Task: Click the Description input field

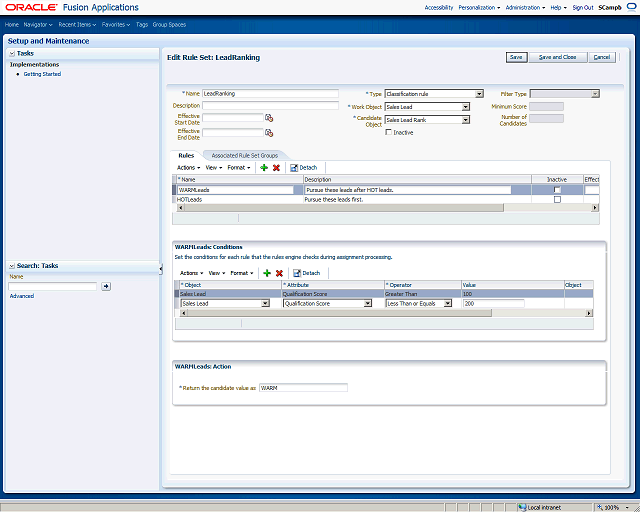Action: tap(270, 105)
